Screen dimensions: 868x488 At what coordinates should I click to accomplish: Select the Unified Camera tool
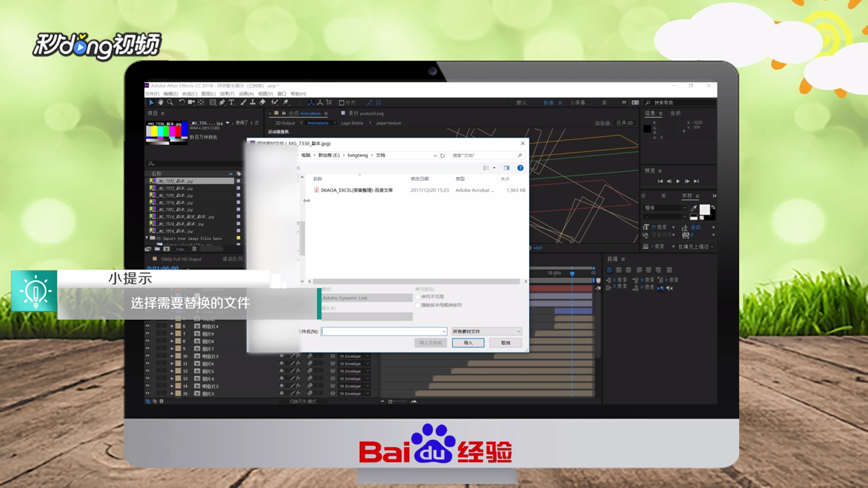191,102
